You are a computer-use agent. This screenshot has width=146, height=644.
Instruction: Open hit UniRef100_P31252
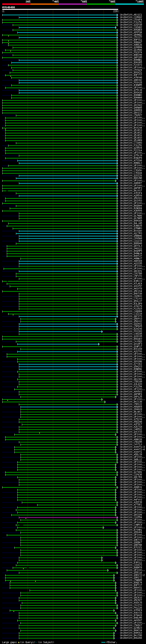click(131, 22)
